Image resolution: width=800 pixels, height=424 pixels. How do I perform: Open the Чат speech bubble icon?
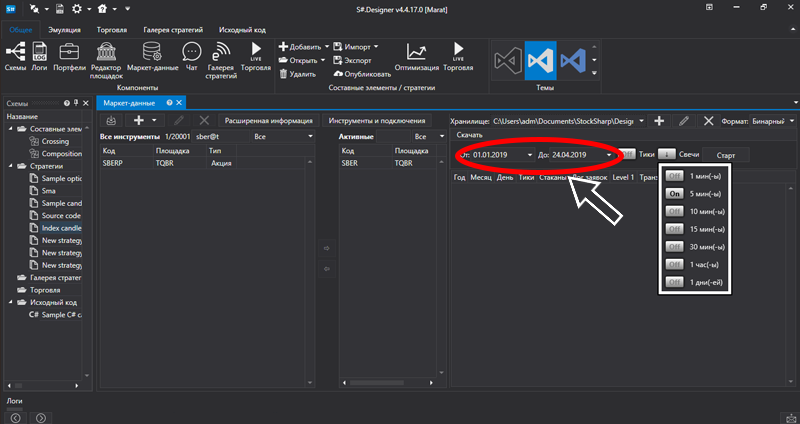(x=191, y=56)
